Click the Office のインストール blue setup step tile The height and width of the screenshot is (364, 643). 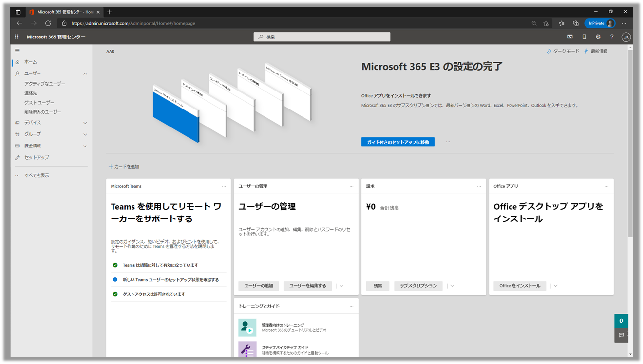click(176, 115)
